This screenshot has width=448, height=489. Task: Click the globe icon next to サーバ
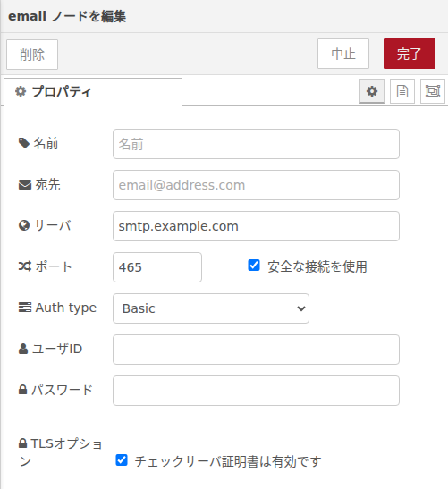pos(24,225)
